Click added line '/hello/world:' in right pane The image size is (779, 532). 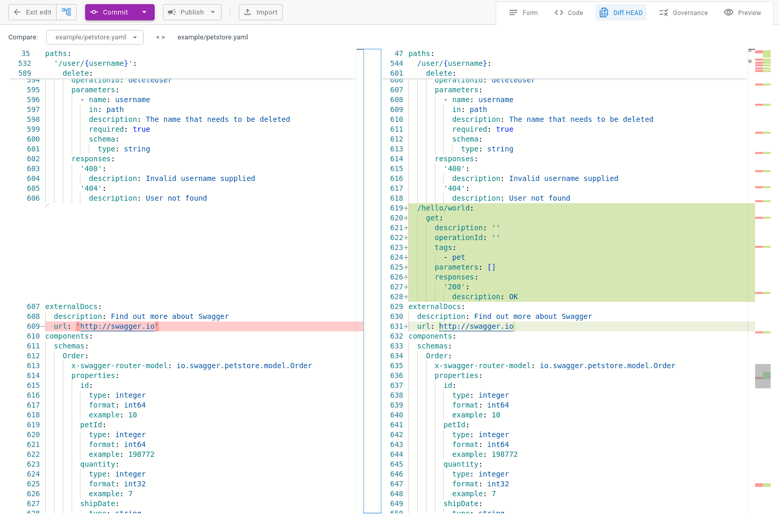(445, 208)
